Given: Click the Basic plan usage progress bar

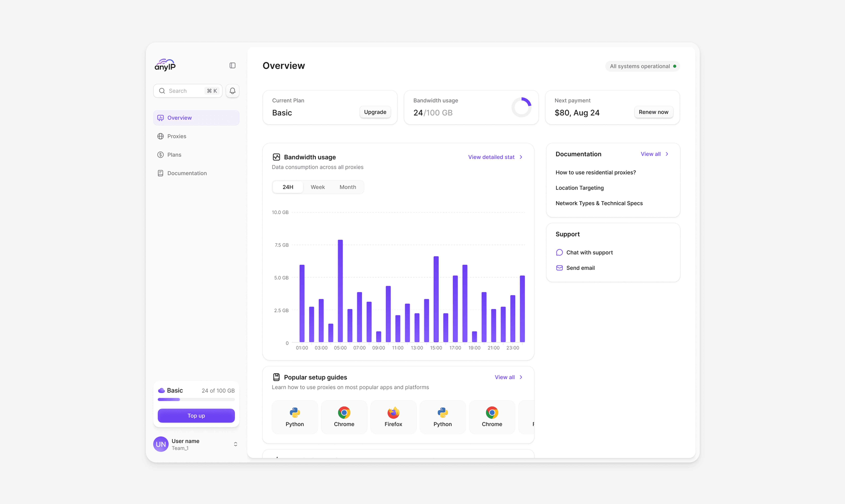Looking at the screenshot, I should coord(196,399).
